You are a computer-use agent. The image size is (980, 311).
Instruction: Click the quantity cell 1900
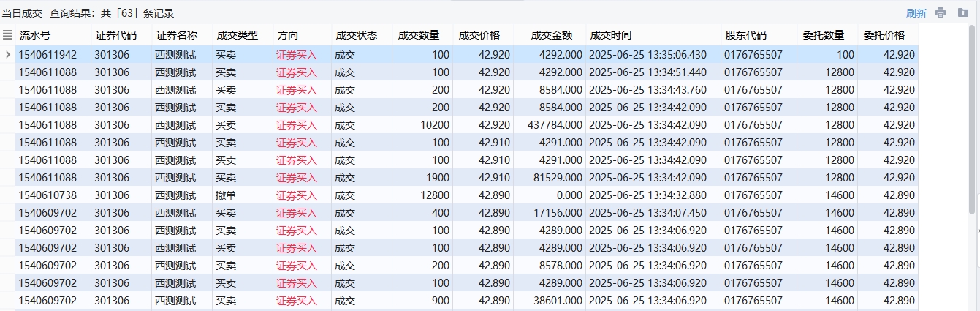point(438,178)
